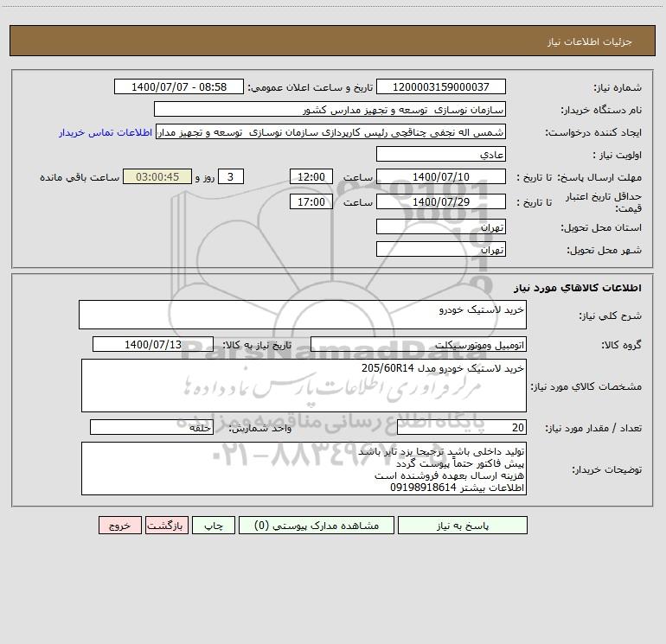The height and width of the screenshot is (644, 666).
Task: Click the شهر محل تحویل label
Action: [x=605, y=251]
